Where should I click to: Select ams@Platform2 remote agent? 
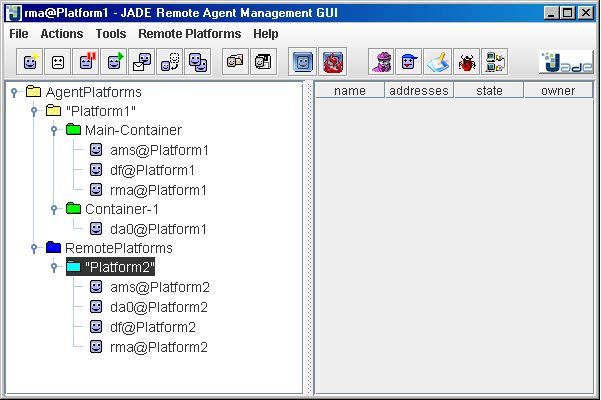tap(160, 287)
